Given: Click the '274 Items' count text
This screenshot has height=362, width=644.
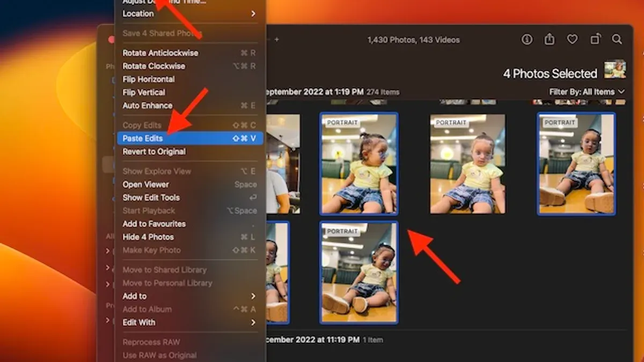Looking at the screenshot, I should [383, 92].
